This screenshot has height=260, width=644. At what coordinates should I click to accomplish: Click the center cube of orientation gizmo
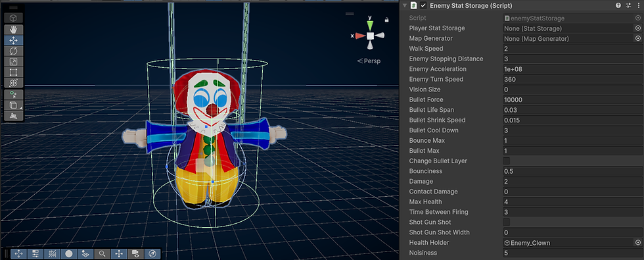pos(370,36)
